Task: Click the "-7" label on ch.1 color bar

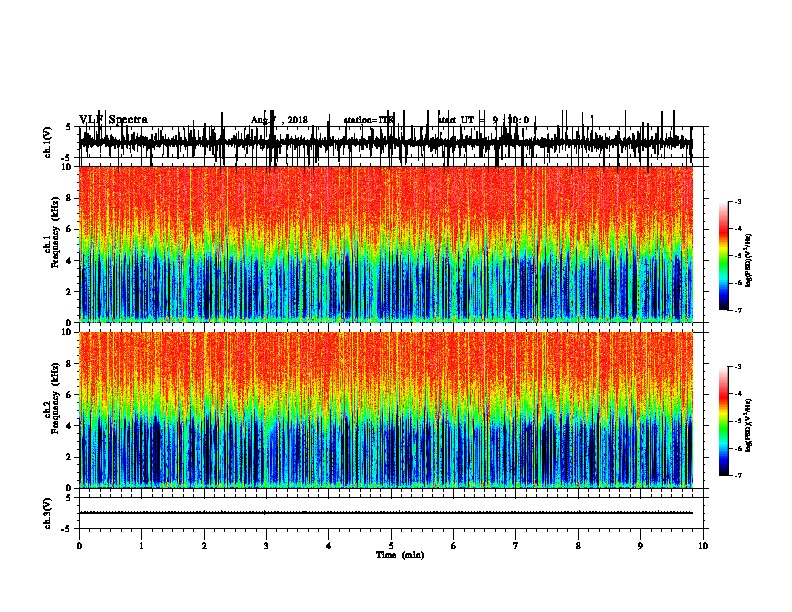Action: tap(737, 310)
